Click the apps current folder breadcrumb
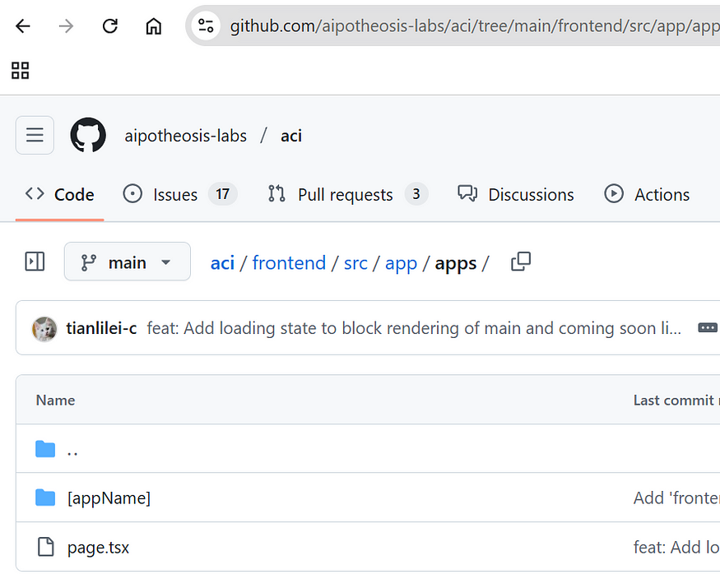The height and width of the screenshot is (588, 720). (456, 264)
